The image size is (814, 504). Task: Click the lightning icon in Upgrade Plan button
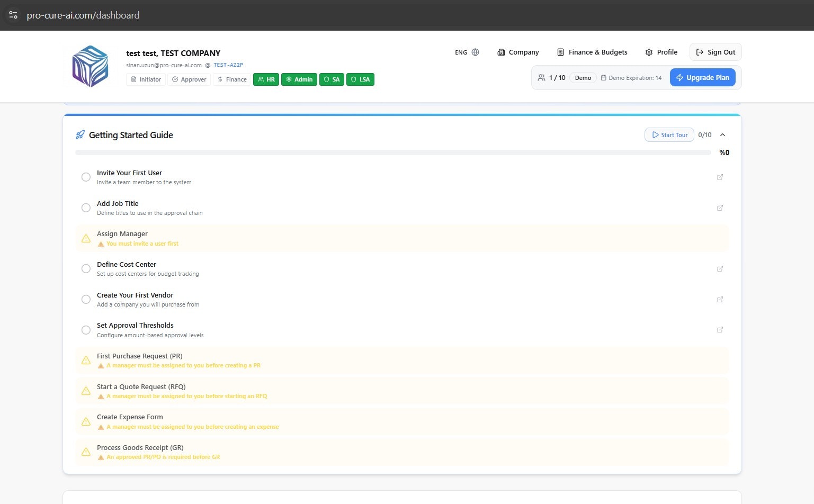(679, 77)
